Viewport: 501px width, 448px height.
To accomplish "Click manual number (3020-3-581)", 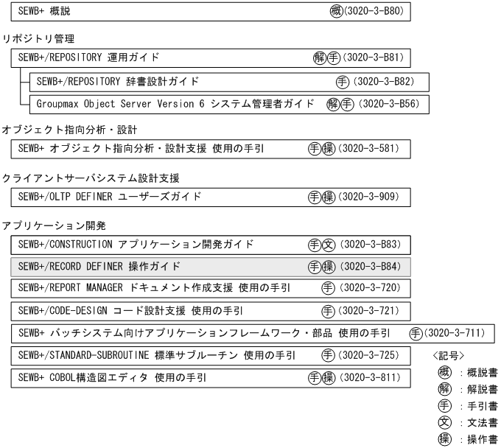I will (368, 149).
